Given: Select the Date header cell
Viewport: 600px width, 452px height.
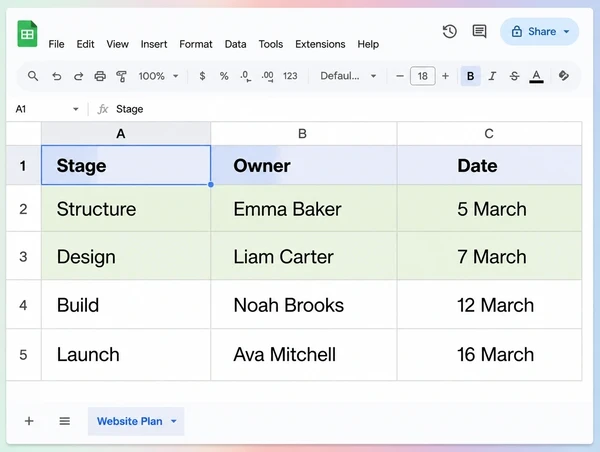Looking at the screenshot, I should [489, 165].
